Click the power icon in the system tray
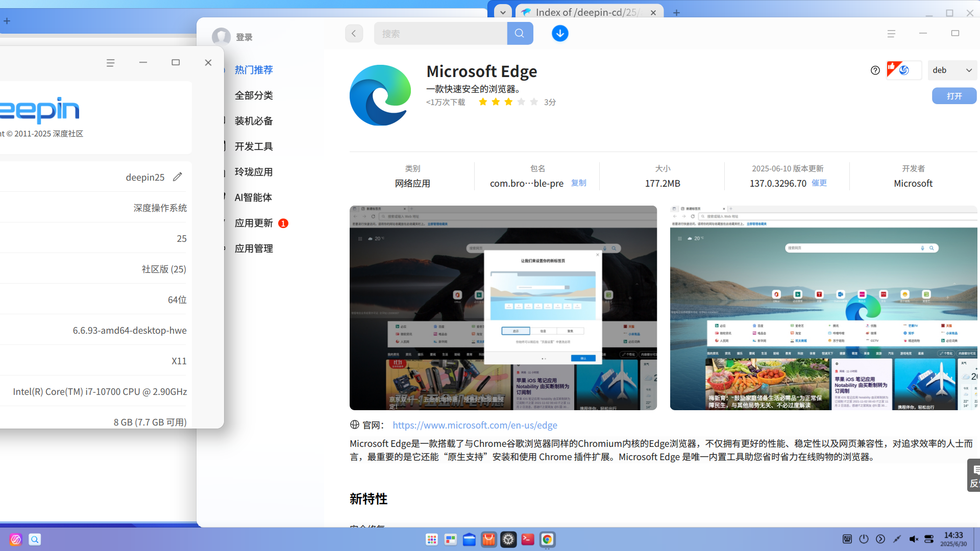The image size is (980, 551). [x=864, y=539]
